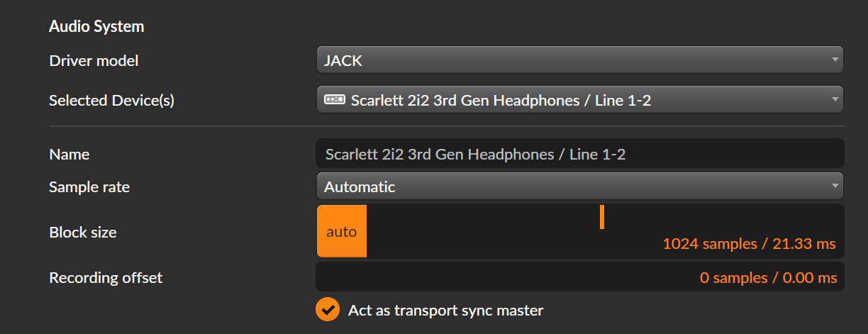The image size is (868, 334).
Task: Toggle the auto block size button
Action: click(342, 231)
